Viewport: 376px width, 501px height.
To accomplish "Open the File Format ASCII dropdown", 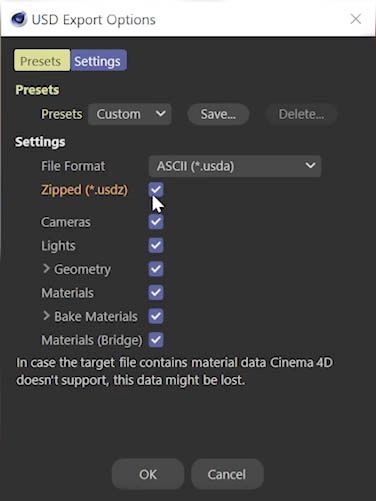I will 235,166.
